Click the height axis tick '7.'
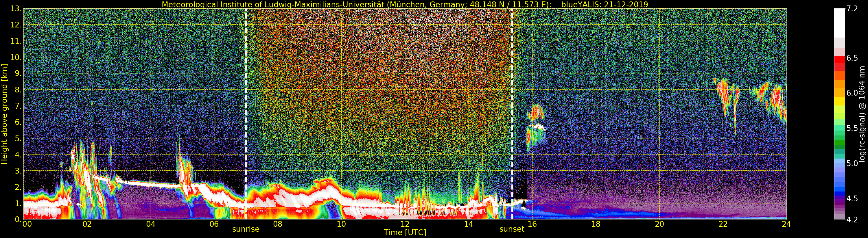This screenshot has width=868, height=238. click(x=18, y=106)
